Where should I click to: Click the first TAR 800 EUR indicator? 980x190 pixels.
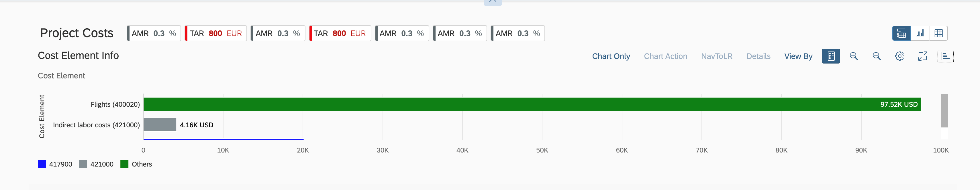tap(216, 33)
